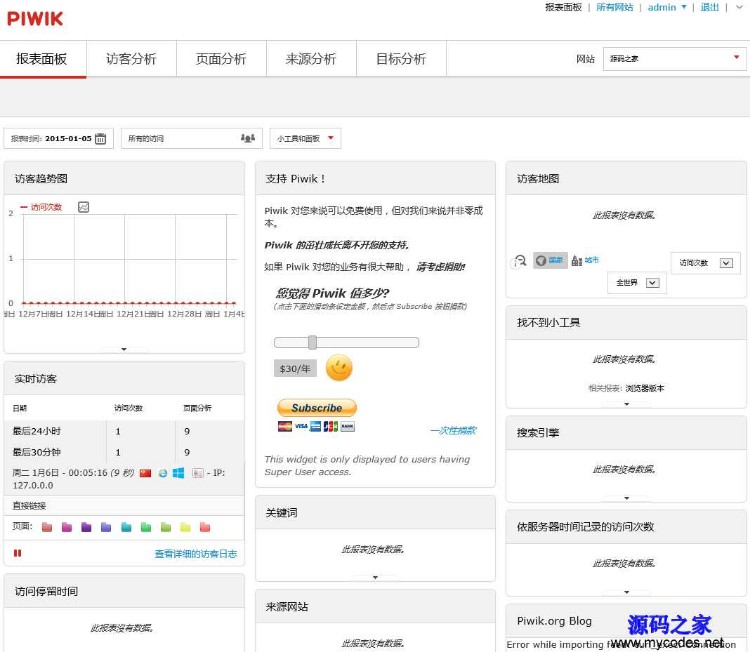
Task: Click the 支持 Piwik！widget title
Action: [x=295, y=178]
